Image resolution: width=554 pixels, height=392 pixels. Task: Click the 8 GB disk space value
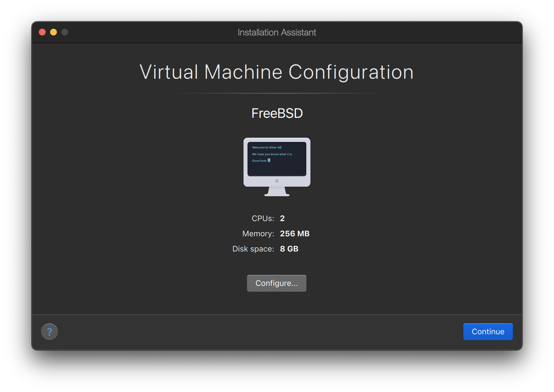(x=289, y=249)
